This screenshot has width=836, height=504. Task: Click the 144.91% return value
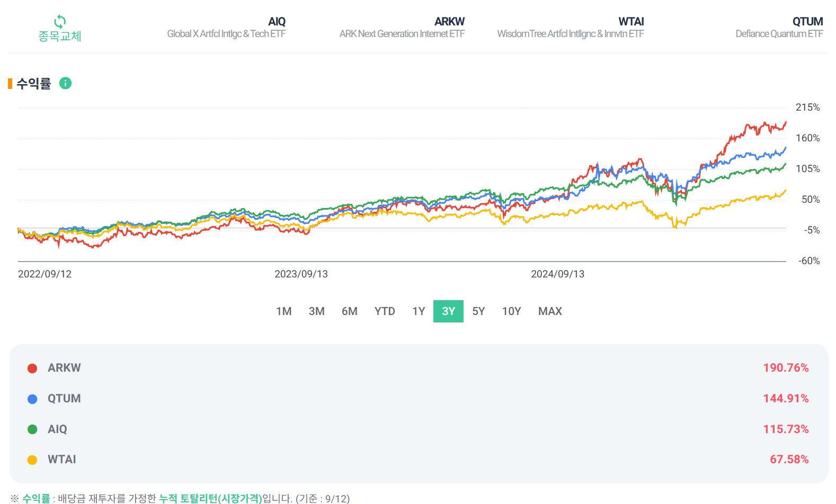pyautogui.click(x=786, y=399)
